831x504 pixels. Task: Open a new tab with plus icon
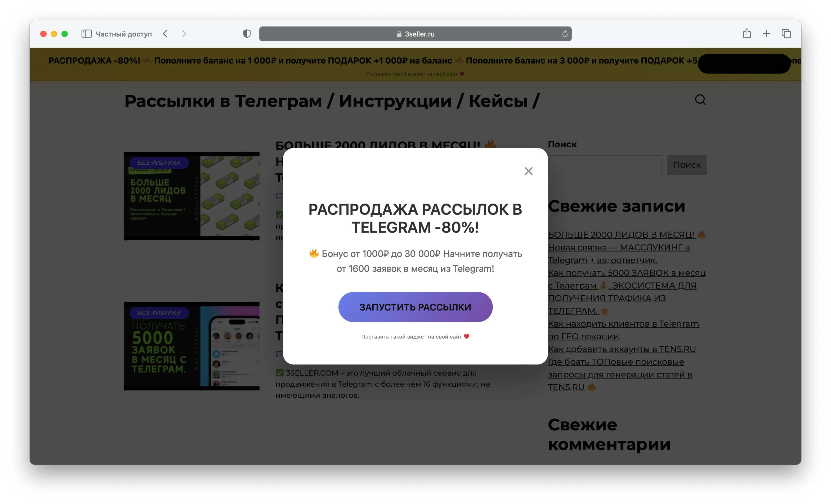(766, 34)
